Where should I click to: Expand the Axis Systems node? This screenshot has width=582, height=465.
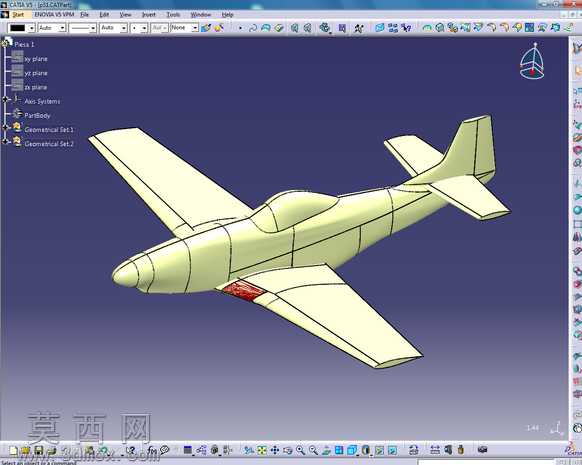coord(5,99)
